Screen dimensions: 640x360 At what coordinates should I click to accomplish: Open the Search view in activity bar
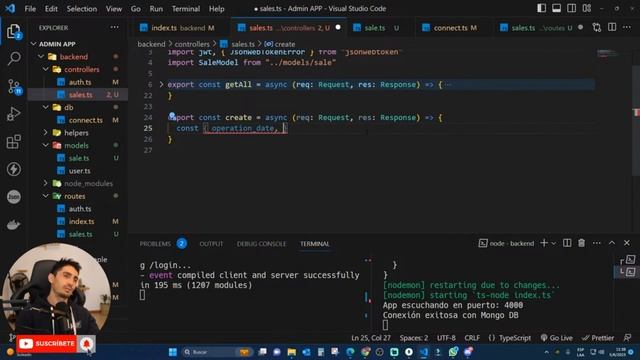point(14,58)
